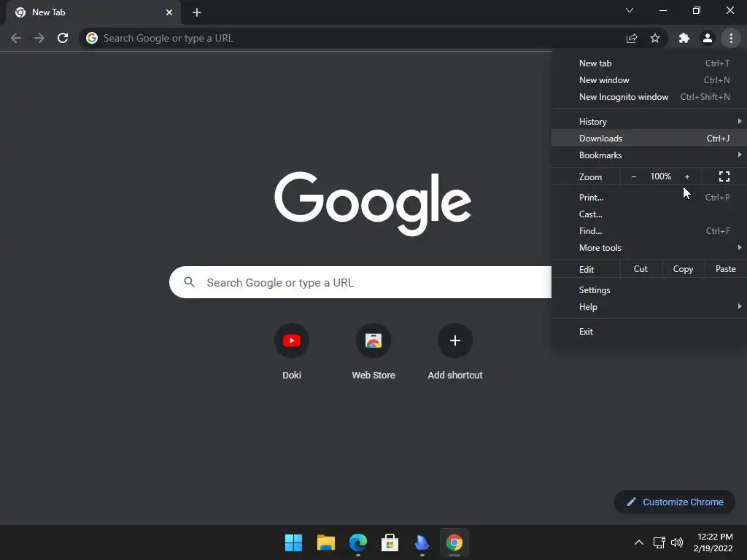Choose Exit from the menu
The width and height of the screenshot is (747, 560).
coord(649,332)
